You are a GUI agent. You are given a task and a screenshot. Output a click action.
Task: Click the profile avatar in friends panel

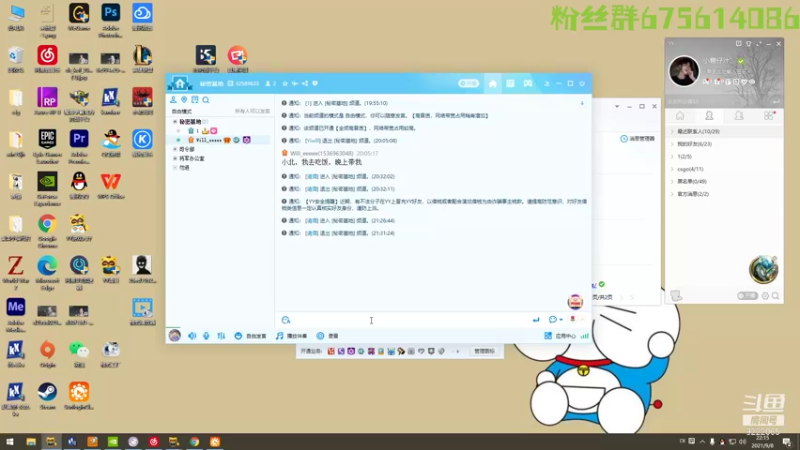click(683, 71)
